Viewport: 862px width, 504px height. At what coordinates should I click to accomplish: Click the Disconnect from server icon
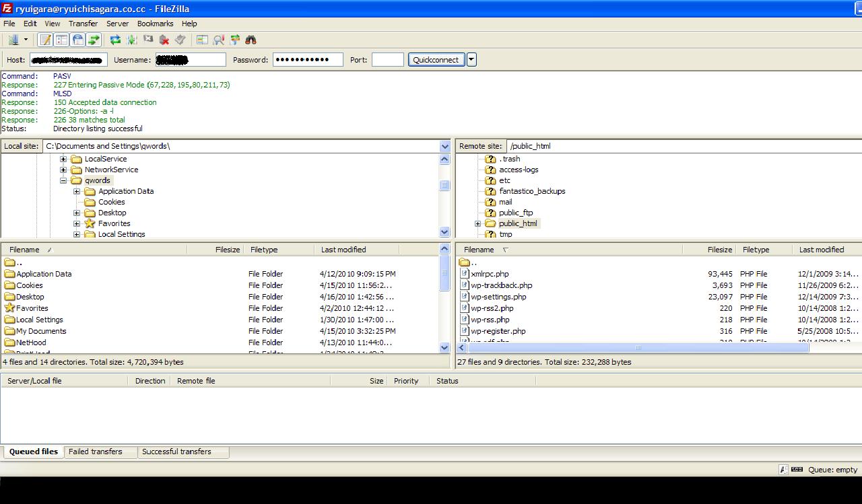click(x=165, y=40)
